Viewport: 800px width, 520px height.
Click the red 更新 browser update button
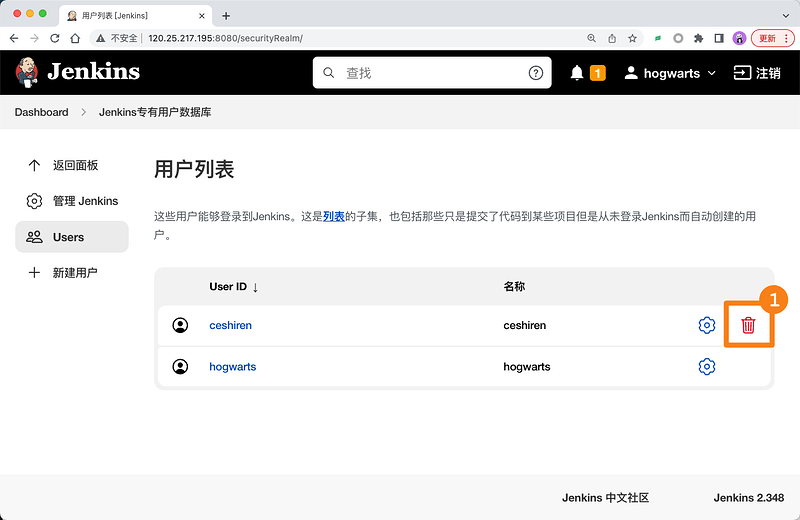tap(772, 38)
